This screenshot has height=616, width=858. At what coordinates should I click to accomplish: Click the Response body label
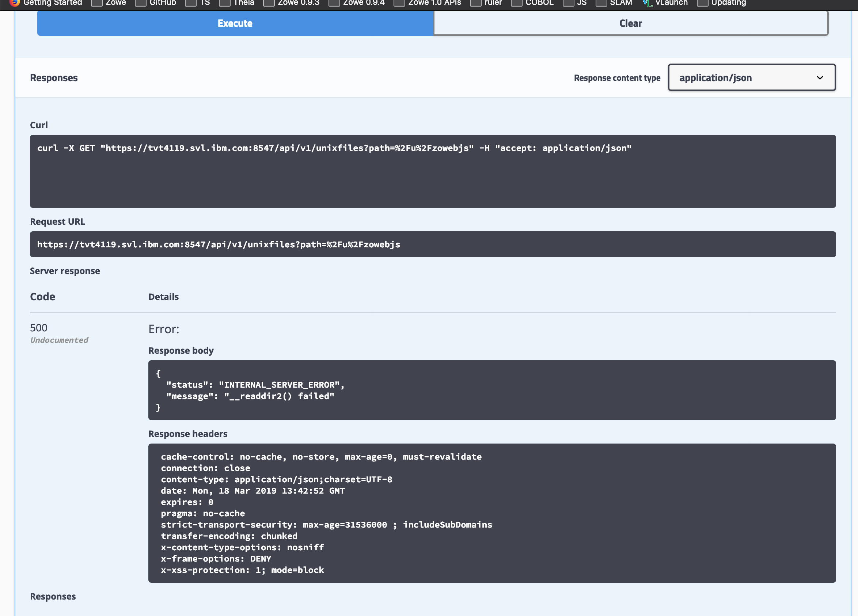coord(181,350)
